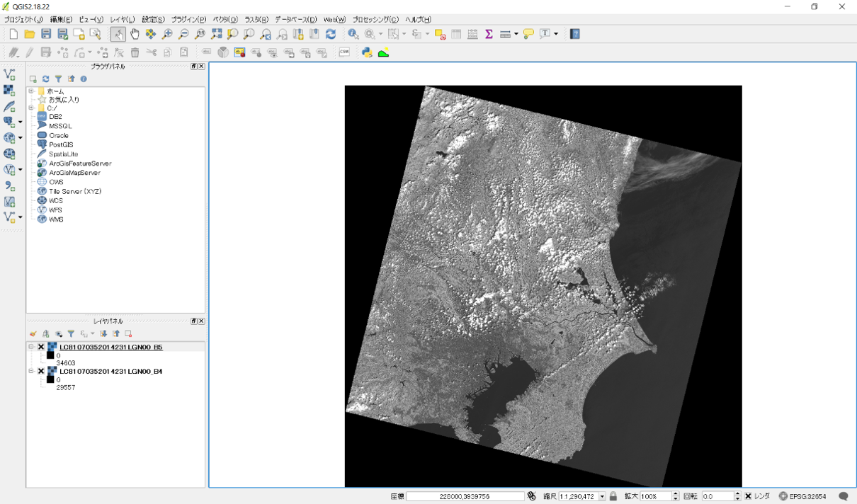Refresh the map canvas
Viewport: 857px width, 504px height.
pyautogui.click(x=331, y=34)
